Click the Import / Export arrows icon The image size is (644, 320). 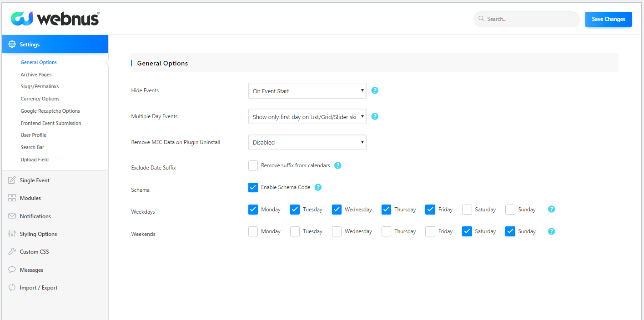click(x=12, y=288)
